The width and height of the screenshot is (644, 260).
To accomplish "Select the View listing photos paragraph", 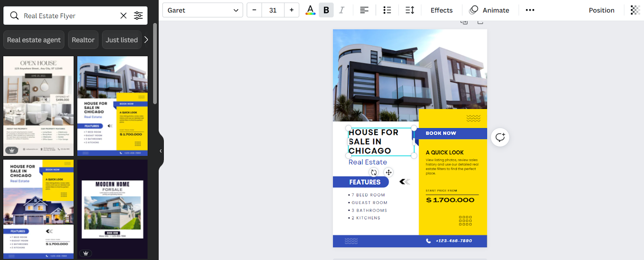I will coord(452,166).
